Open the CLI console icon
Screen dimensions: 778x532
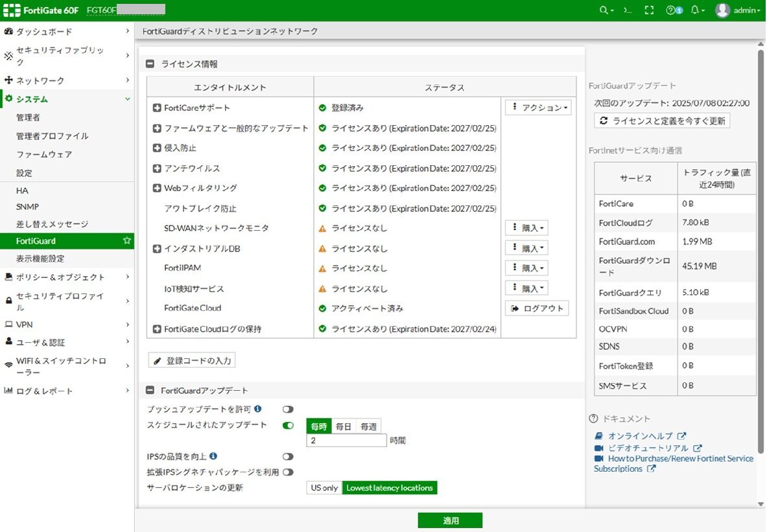[627, 10]
